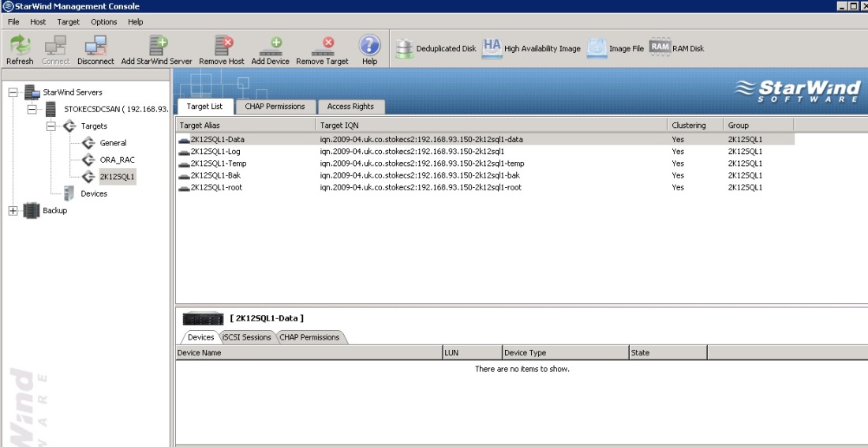Image resolution: width=868 pixels, height=447 pixels.
Task: Click the State column header
Action: (668, 352)
